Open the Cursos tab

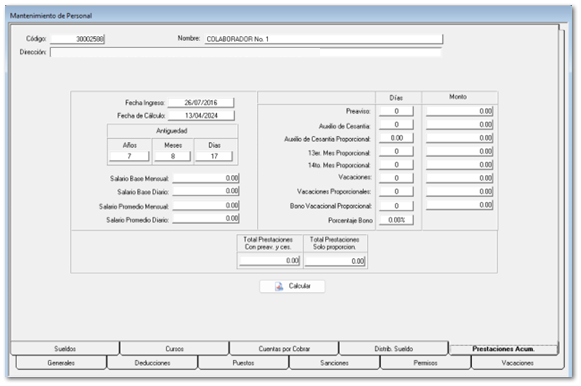174,349
